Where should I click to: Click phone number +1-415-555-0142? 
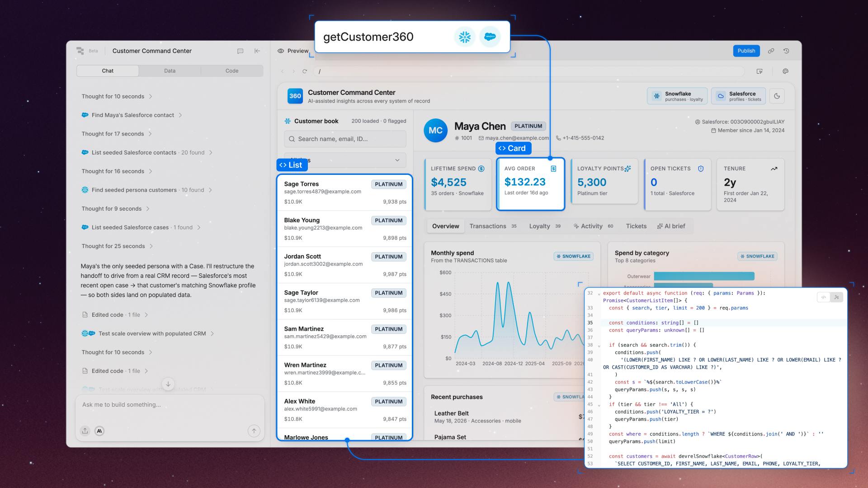pos(583,138)
